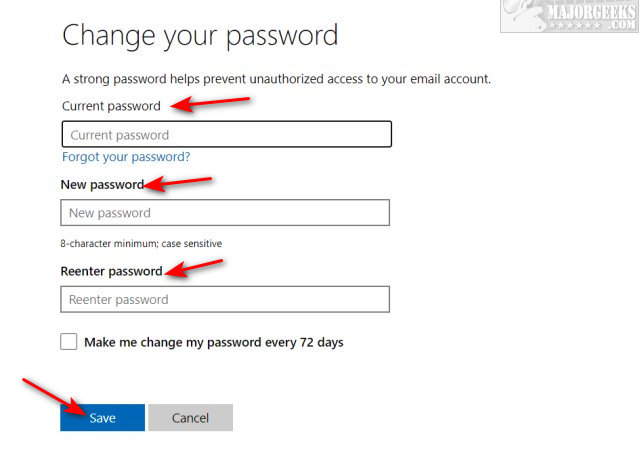Enable the 72-day password change checkbox
The height and width of the screenshot is (461, 640).
pyautogui.click(x=69, y=342)
